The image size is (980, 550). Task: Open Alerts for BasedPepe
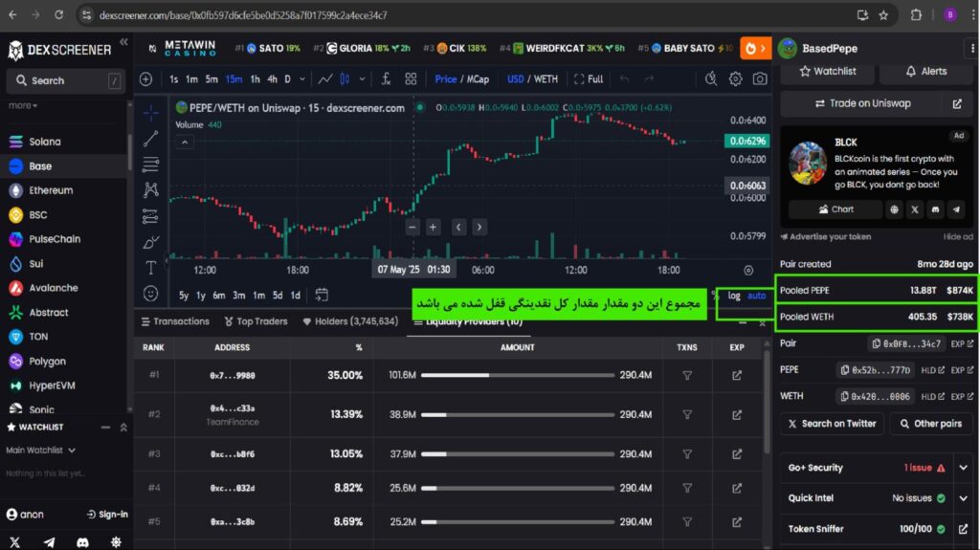(926, 71)
